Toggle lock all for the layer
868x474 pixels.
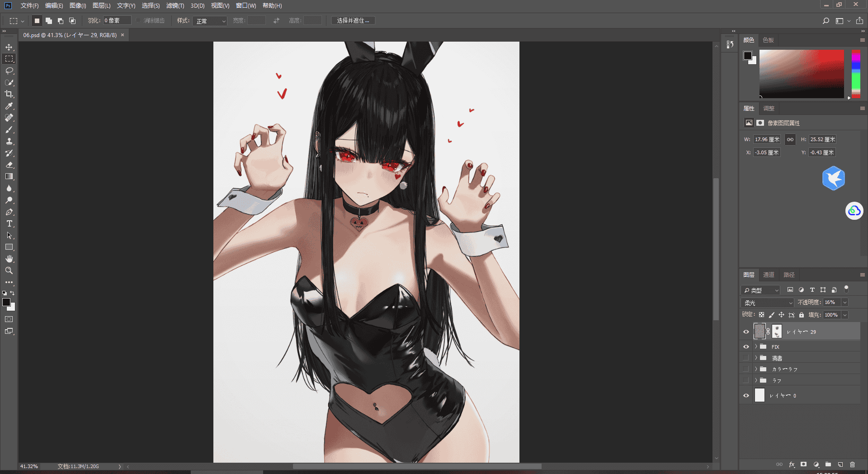point(802,315)
